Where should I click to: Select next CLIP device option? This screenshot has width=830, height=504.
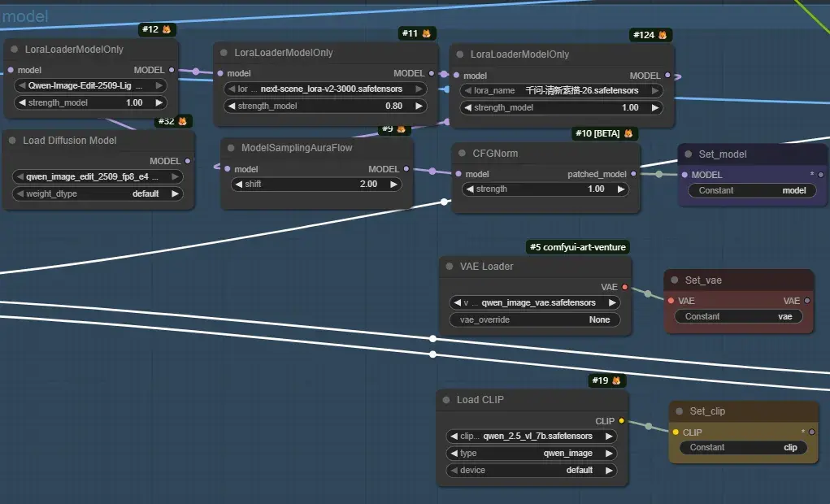pyautogui.click(x=609, y=470)
